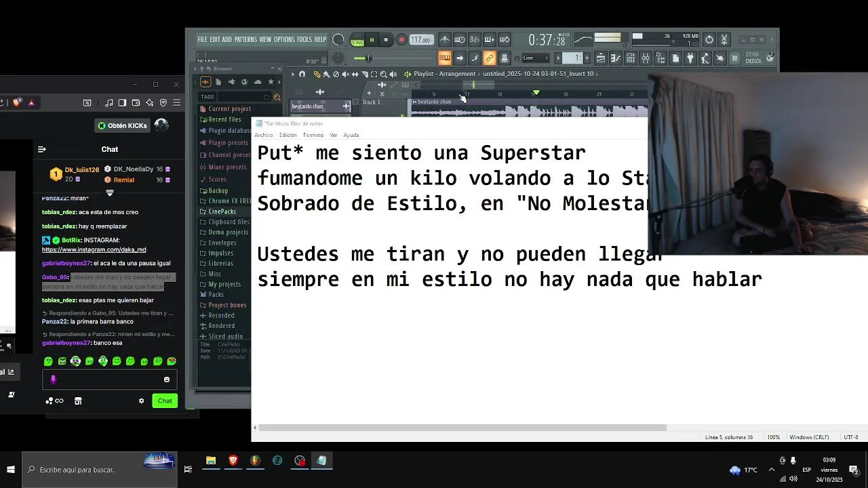Open PATTERNS menu in FL Studio
The width and height of the screenshot is (868, 488).
(x=245, y=39)
